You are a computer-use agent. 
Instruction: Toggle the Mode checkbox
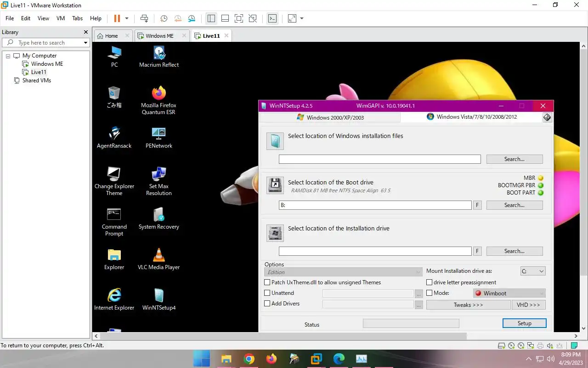[429, 293]
